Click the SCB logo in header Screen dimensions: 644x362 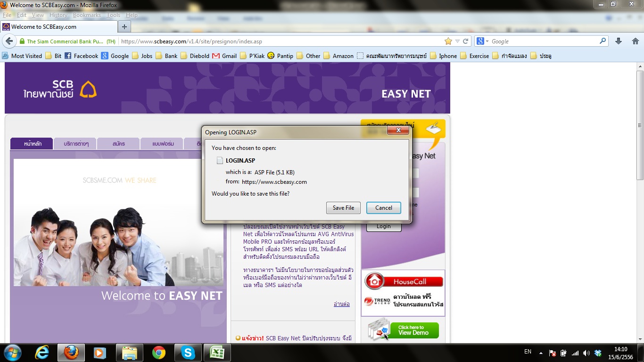pyautogui.click(x=60, y=89)
